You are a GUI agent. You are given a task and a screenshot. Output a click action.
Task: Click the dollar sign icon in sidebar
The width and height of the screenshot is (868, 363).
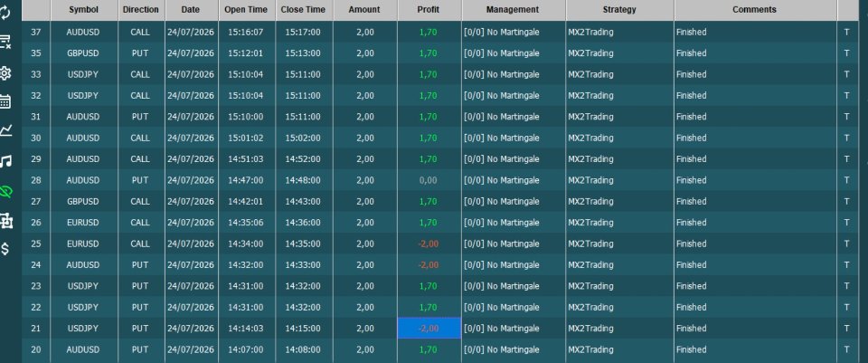tap(5, 249)
